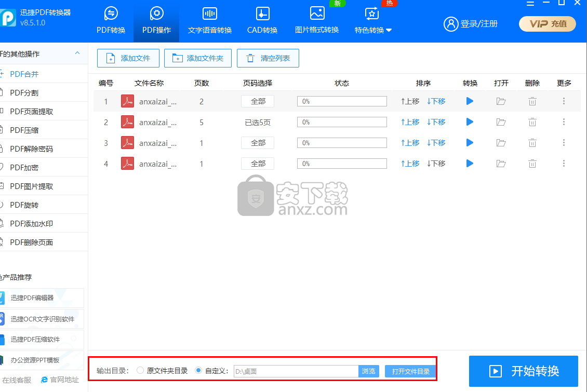Image resolution: width=587 pixels, height=392 pixels.
Task: Open folder icon for row 1
Action: point(501,101)
